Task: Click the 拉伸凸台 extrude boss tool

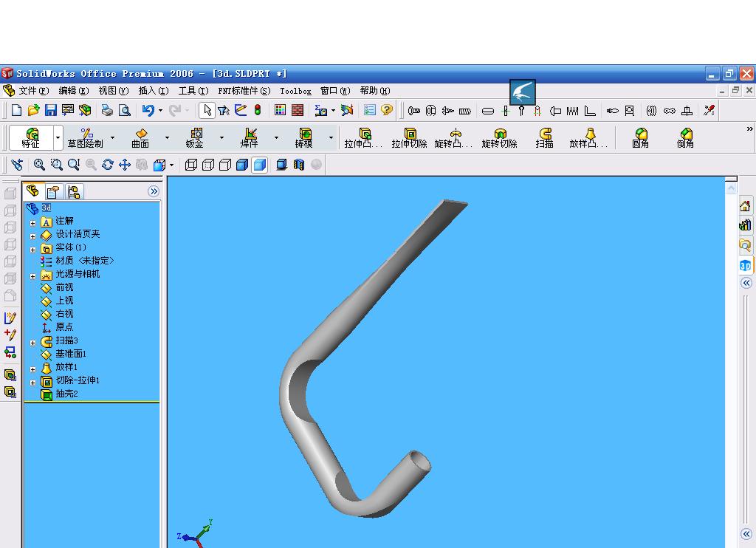Action: (x=363, y=137)
